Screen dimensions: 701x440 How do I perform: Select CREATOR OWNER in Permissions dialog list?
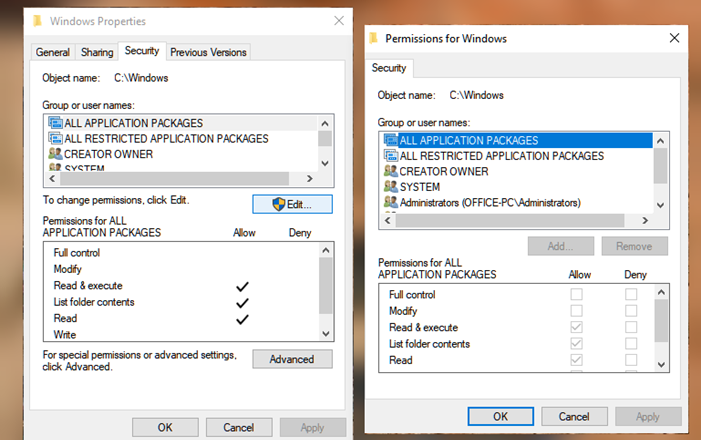click(x=444, y=172)
